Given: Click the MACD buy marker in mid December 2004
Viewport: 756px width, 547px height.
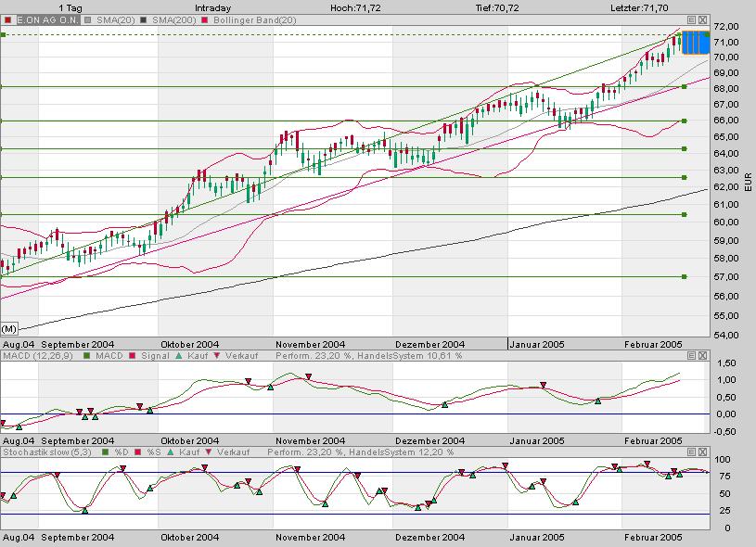Looking at the screenshot, I should pyautogui.click(x=445, y=405).
